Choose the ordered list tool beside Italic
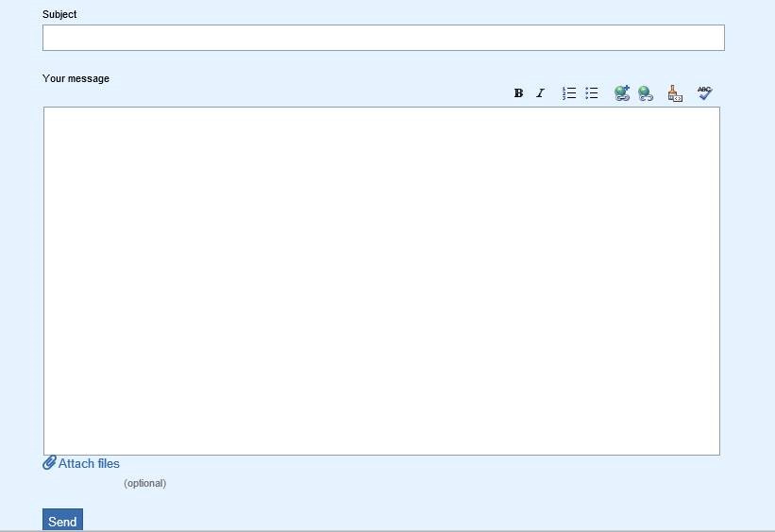The image size is (775, 532). click(x=569, y=93)
